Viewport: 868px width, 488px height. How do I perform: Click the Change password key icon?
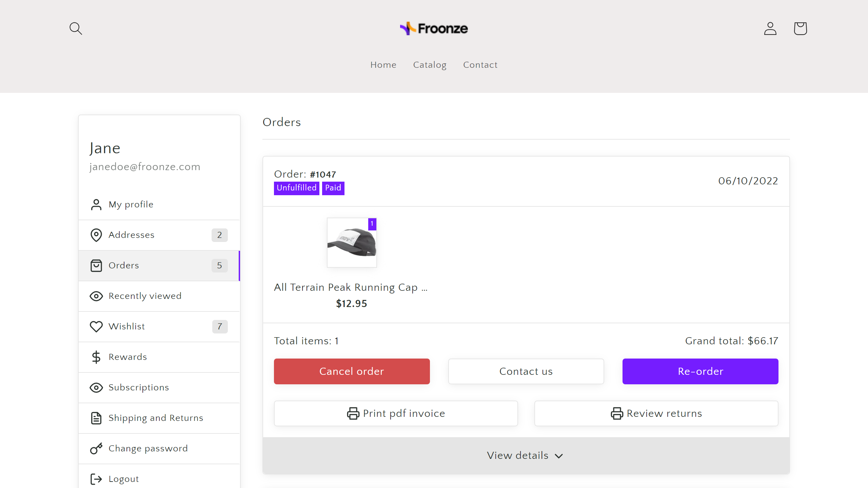(96, 449)
